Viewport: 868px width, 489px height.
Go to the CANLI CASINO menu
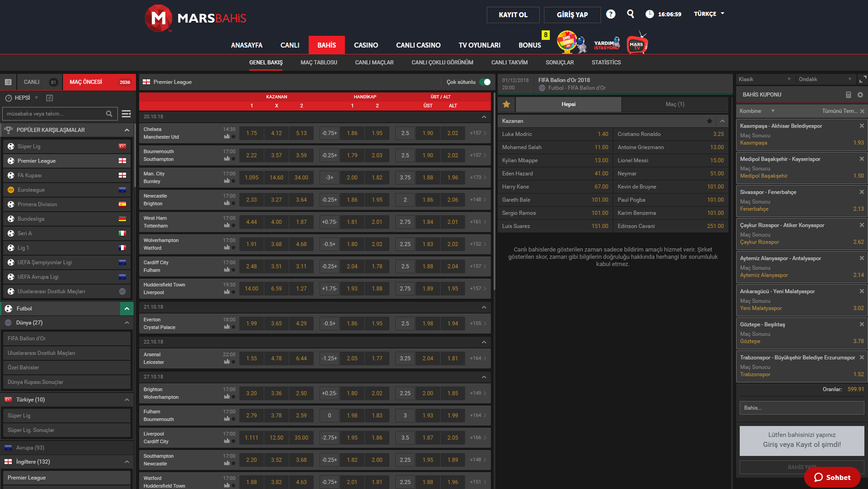tap(418, 45)
